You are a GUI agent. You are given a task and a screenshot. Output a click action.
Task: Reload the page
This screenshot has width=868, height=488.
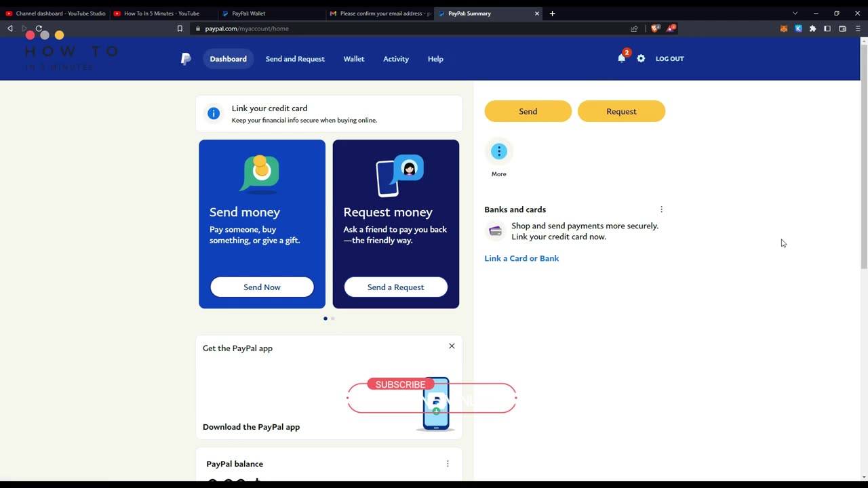(39, 28)
